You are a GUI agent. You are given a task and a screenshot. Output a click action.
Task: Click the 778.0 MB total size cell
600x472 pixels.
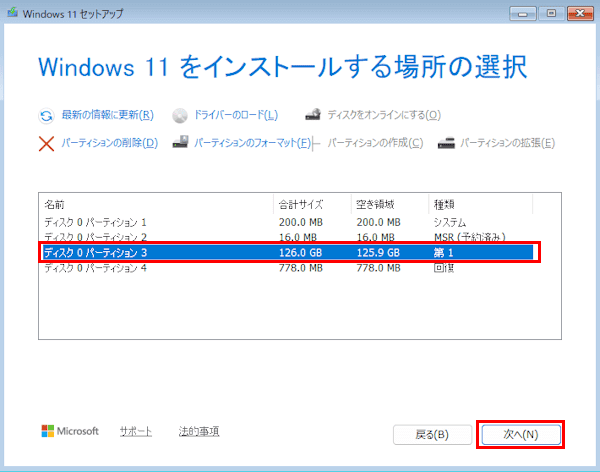coord(300,268)
